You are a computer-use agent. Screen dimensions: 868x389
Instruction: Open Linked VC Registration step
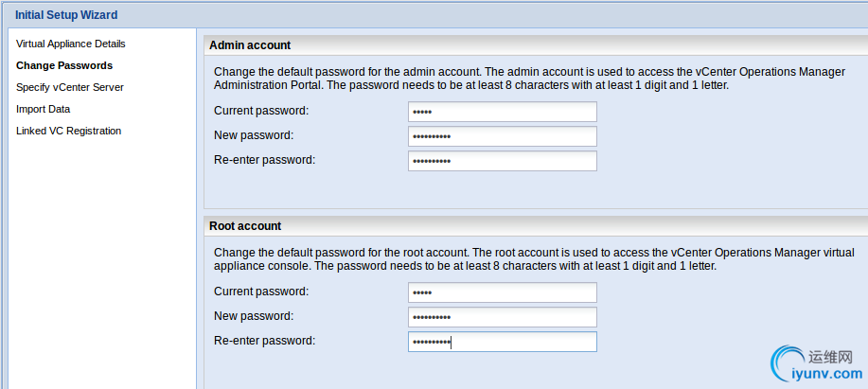tap(69, 132)
